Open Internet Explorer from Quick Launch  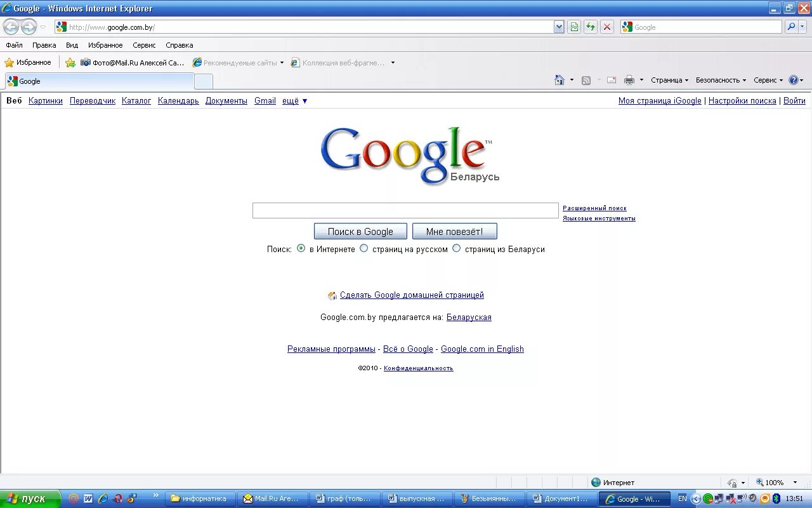point(102,498)
